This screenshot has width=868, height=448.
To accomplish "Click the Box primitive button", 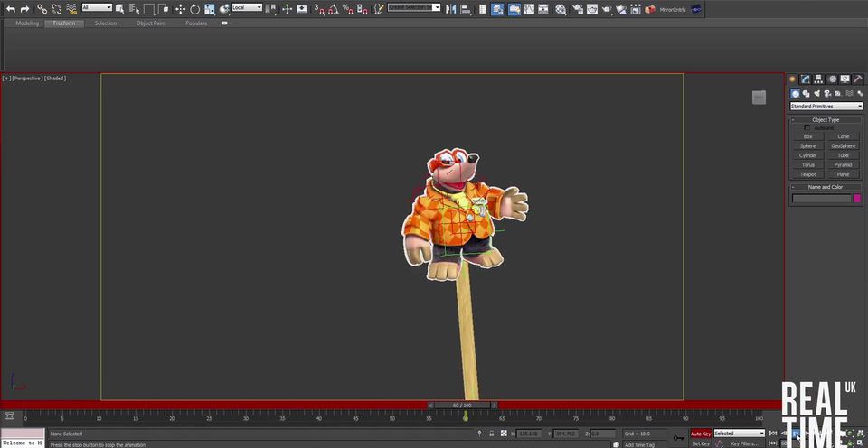I will (x=807, y=136).
